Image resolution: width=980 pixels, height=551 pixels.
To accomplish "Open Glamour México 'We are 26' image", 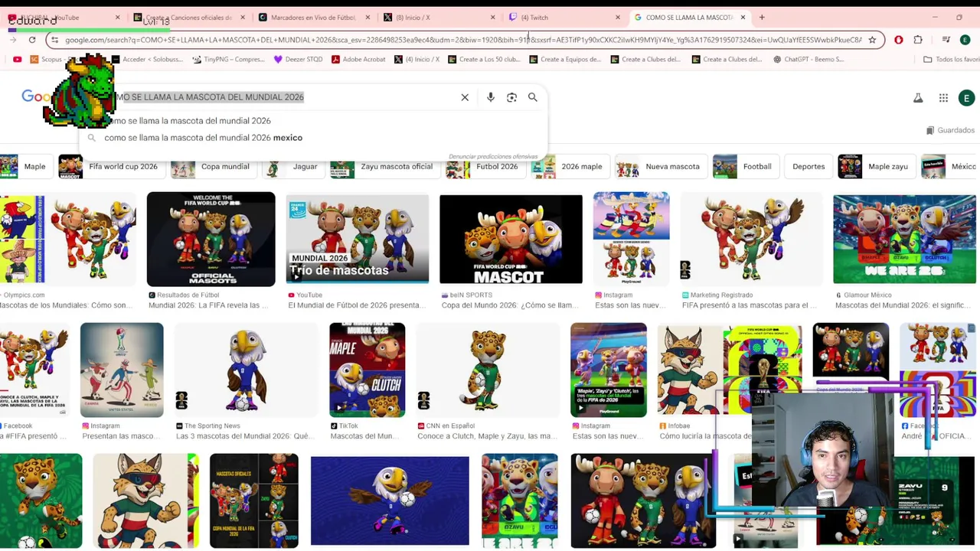I will coord(904,239).
